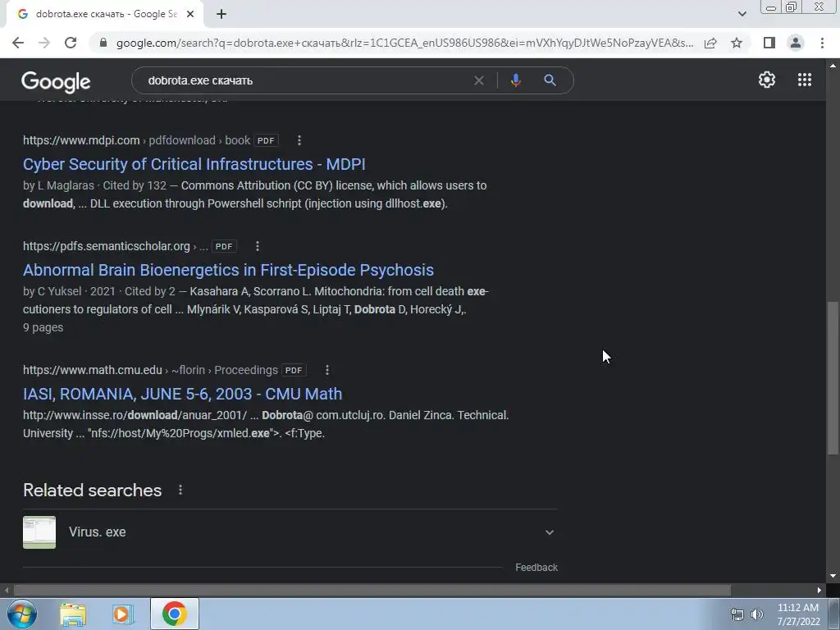Open Windows Media Player from taskbar
The height and width of the screenshot is (630, 840).
pos(123,614)
